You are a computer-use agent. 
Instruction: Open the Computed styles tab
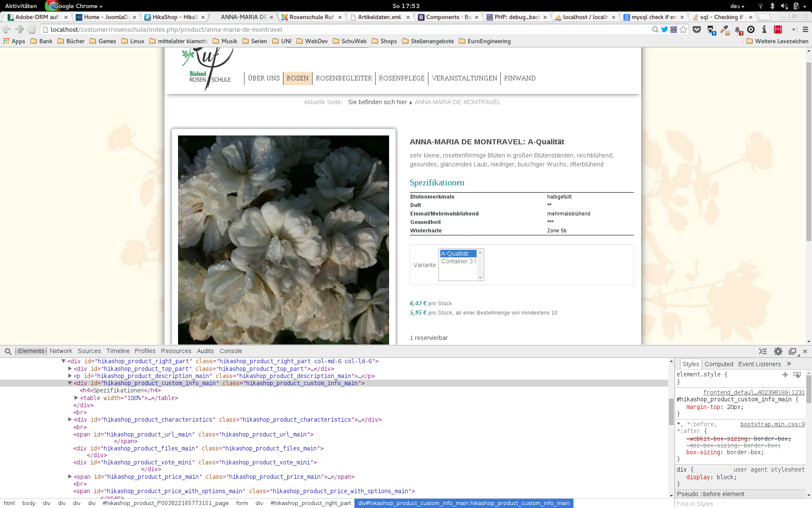pyautogui.click(x=719, y=364)
